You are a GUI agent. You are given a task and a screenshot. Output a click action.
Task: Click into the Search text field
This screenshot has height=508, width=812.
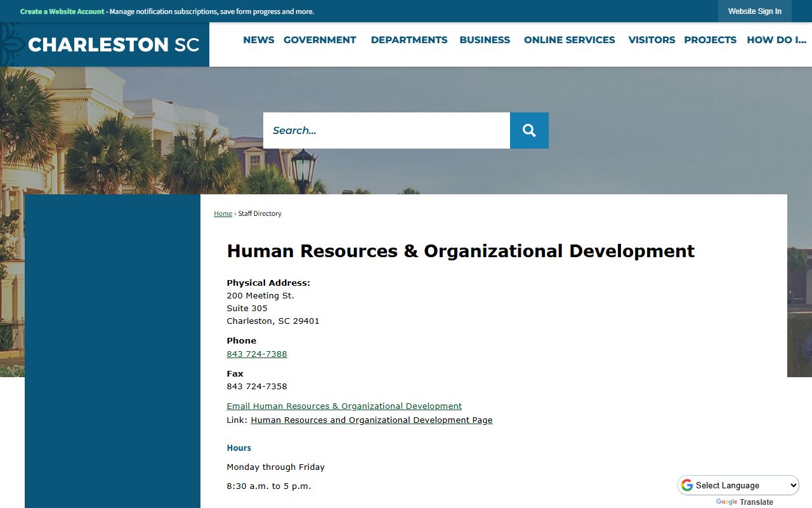tap(386, 130)
